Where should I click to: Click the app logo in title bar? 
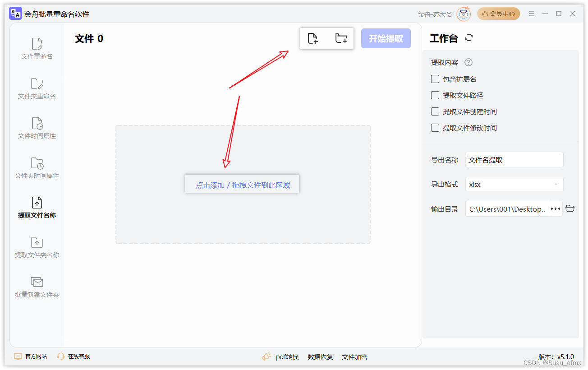[x=15, y=14]
